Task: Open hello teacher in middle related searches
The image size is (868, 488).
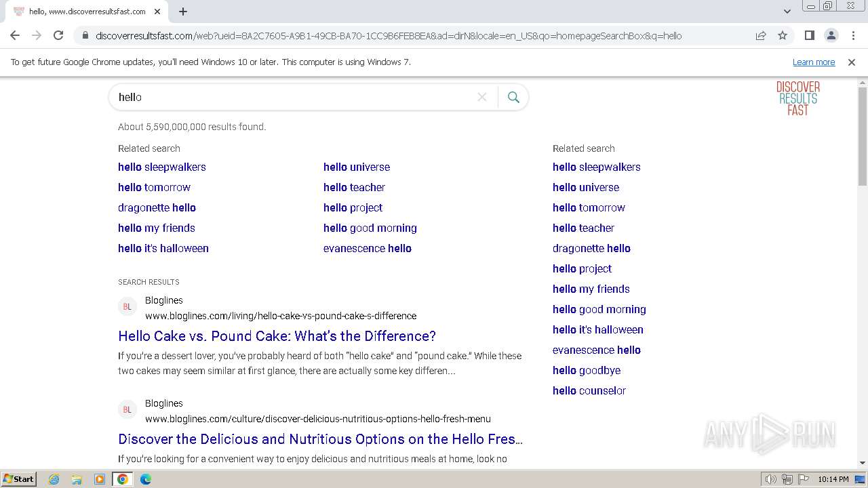Action: tap(354, 187)
